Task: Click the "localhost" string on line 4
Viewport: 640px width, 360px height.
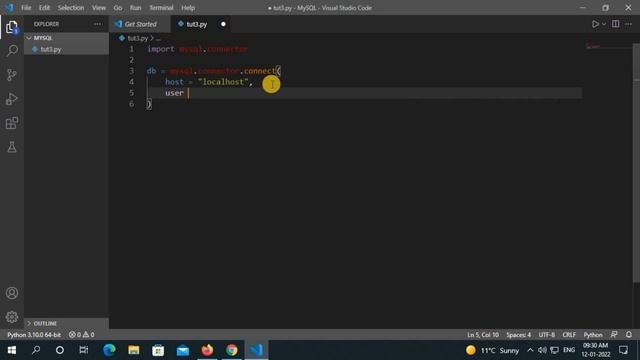Action: point(223,82)
